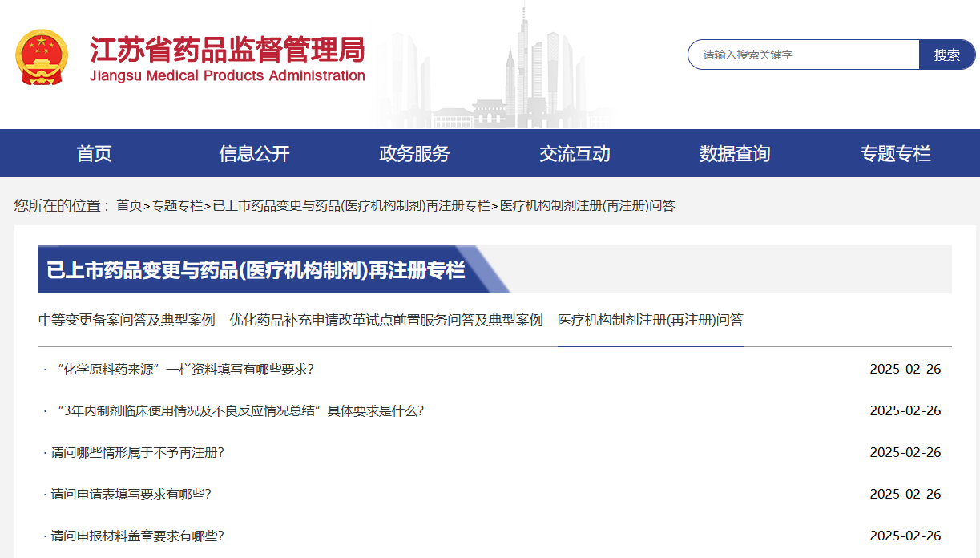Open question 请问哪些情形属于不予再注册

137,452
